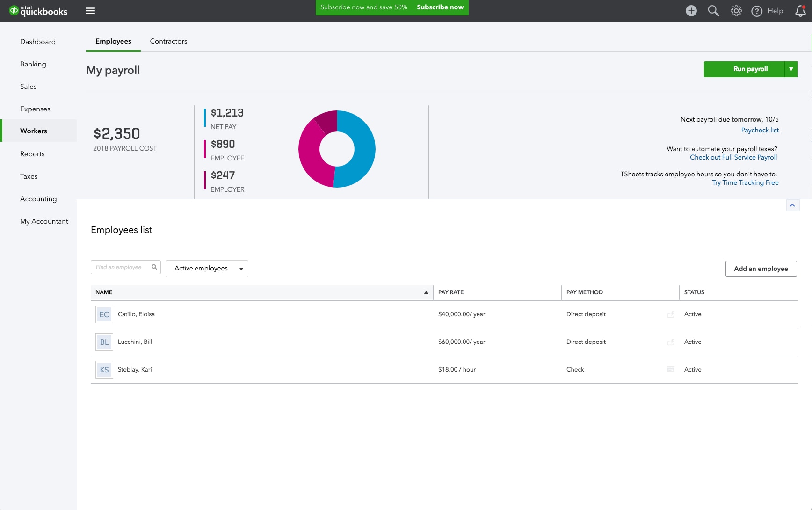Open the Active employees filter dropdown
812x510 pixels.
(207, 268)
